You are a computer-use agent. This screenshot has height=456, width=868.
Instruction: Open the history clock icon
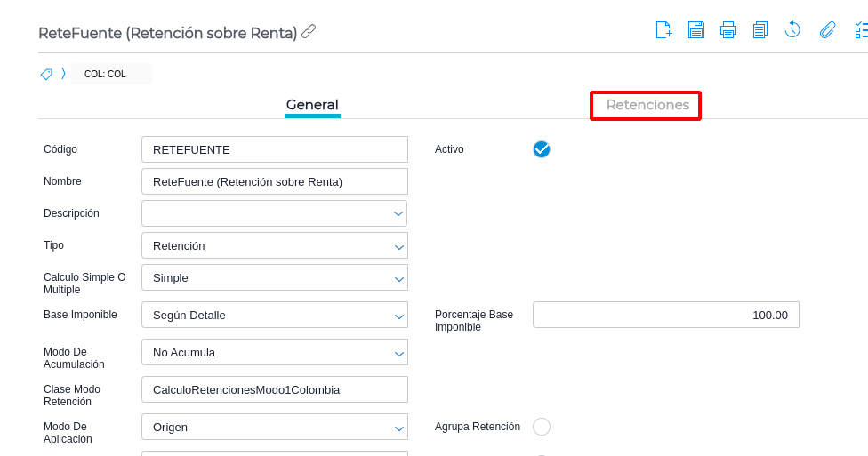(x=792, y=30)
